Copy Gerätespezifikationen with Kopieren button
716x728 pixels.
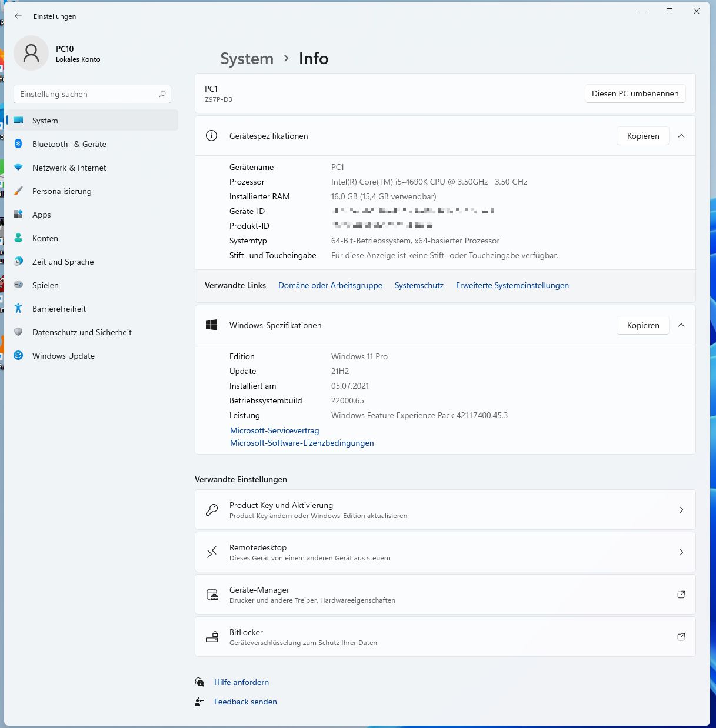pyautogui.click(x=643, y=136)
